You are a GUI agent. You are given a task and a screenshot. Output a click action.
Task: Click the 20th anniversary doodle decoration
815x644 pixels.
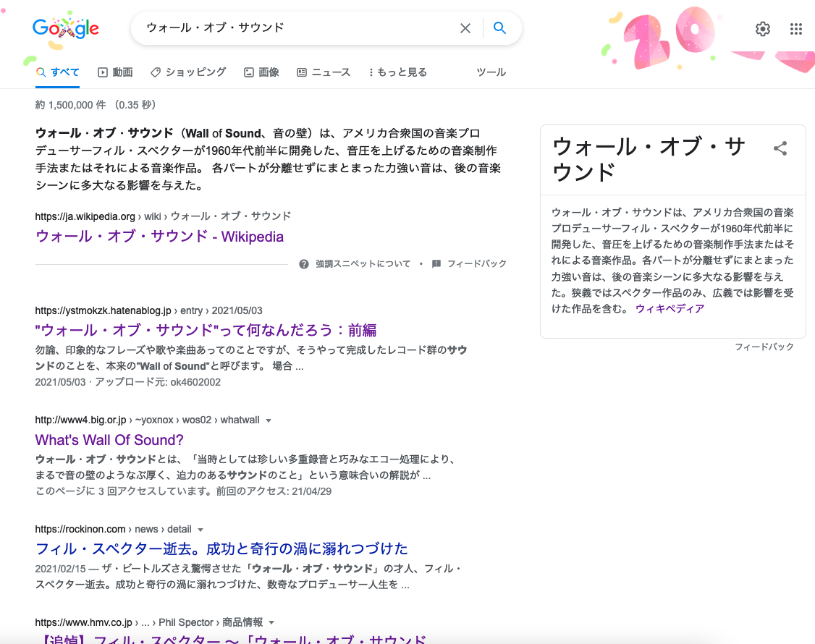[x=670, y=39]
